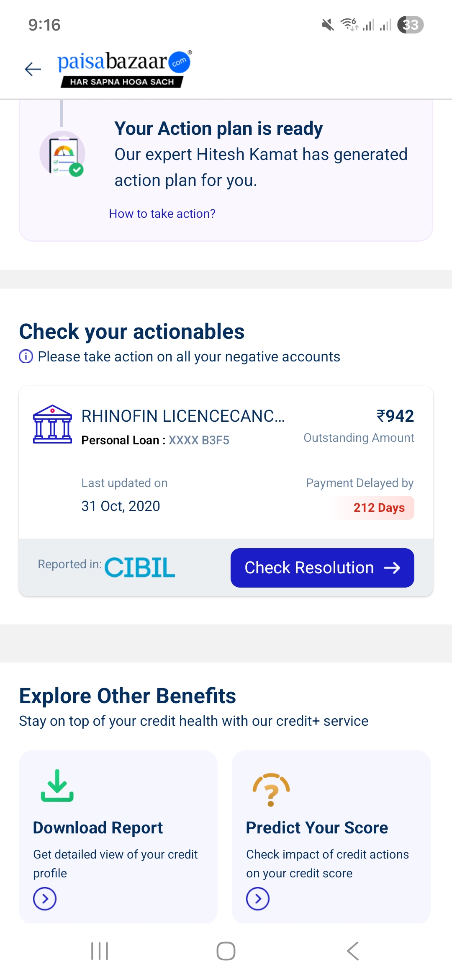Tap the 212 Days delay badge
This screenshot has width=452, height=980.
(379, 508)
